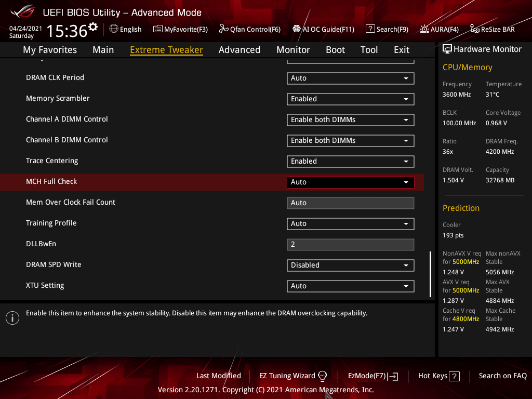The width and height of the screenshot is (532, 399).
Task: Open Hot Keys help
Action: [x=438, y=376]
